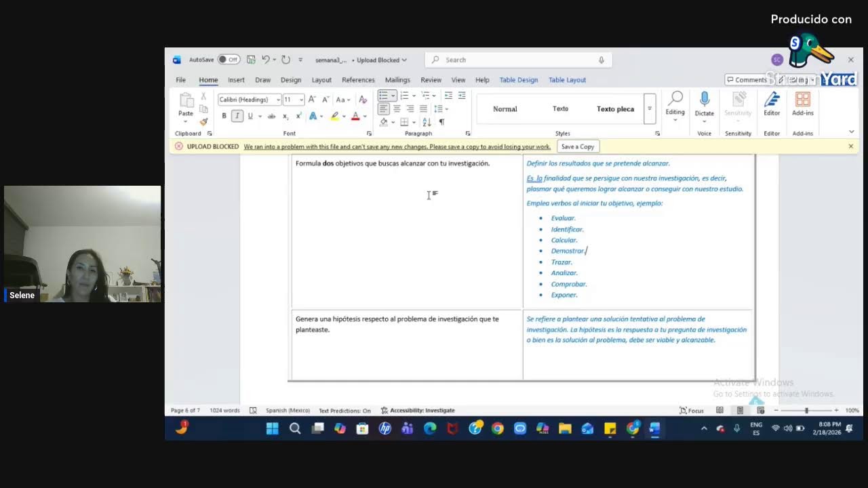Open the Borders dropdown arrow
Viewport: 868px width, 488px height.
(x=414, y=122)
